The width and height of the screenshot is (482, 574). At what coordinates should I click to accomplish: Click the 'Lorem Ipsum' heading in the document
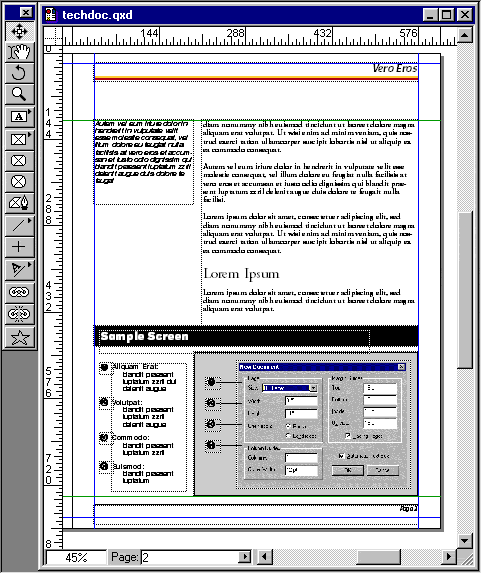click(x=241, y=274)
